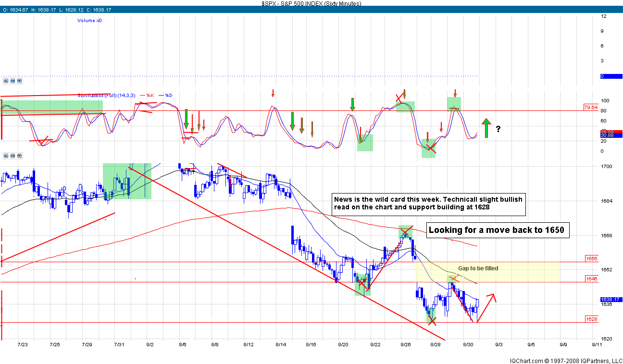Click down-arrow icon below the Stochastics pane

pyautogui.click(x=19, y=156)
